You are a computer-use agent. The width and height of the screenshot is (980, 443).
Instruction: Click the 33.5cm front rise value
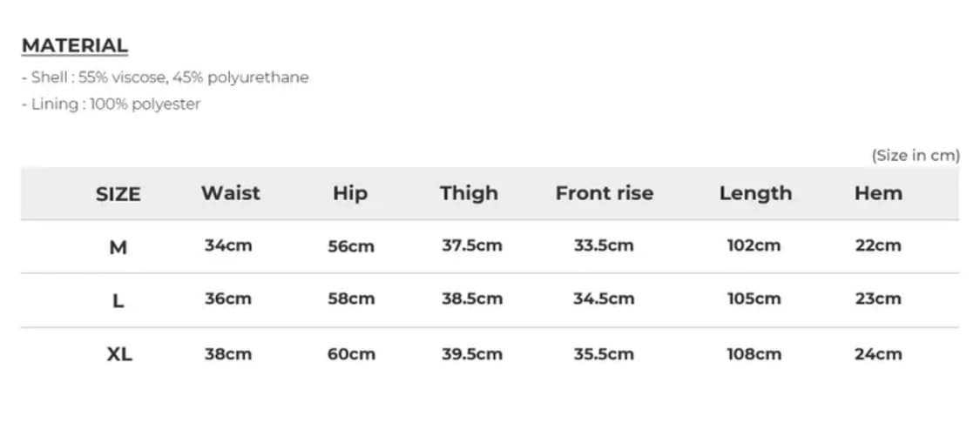(604, 245)
